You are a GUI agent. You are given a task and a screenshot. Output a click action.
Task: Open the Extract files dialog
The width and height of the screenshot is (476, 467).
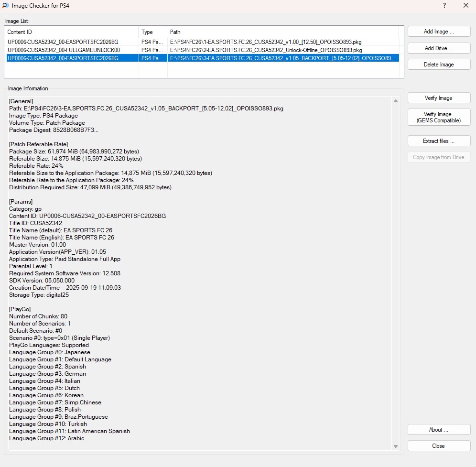(439, 141)
